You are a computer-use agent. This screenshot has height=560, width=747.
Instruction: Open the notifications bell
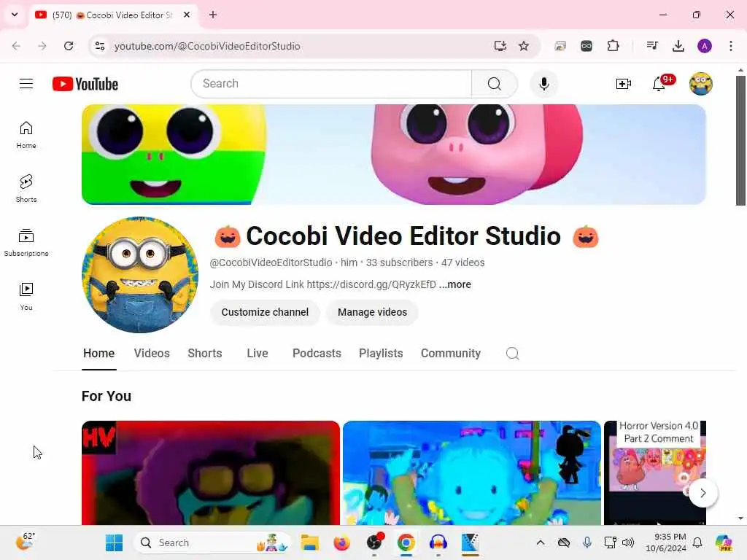(659, 85)
